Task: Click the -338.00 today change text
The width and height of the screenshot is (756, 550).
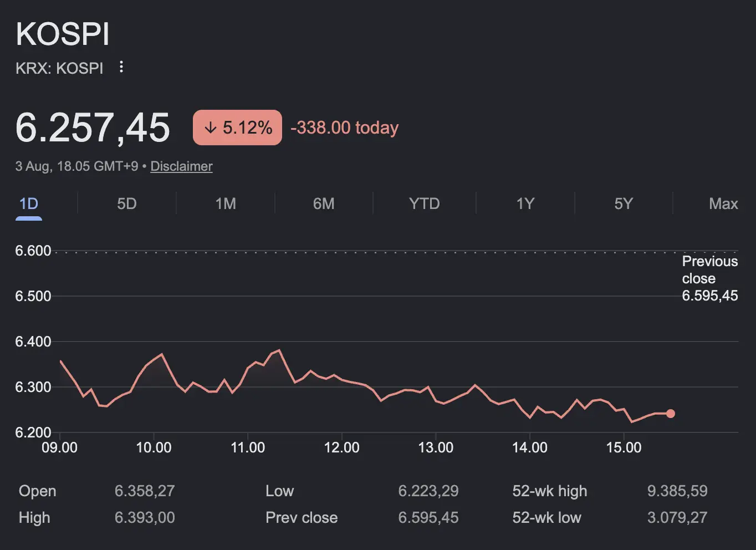Action: (345, 128)
